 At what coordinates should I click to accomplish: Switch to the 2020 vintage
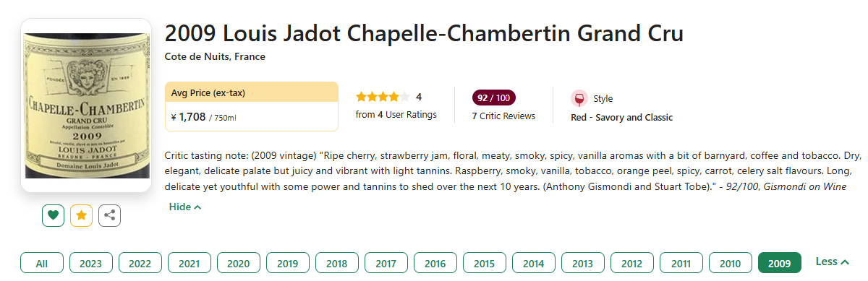point(239,263)
